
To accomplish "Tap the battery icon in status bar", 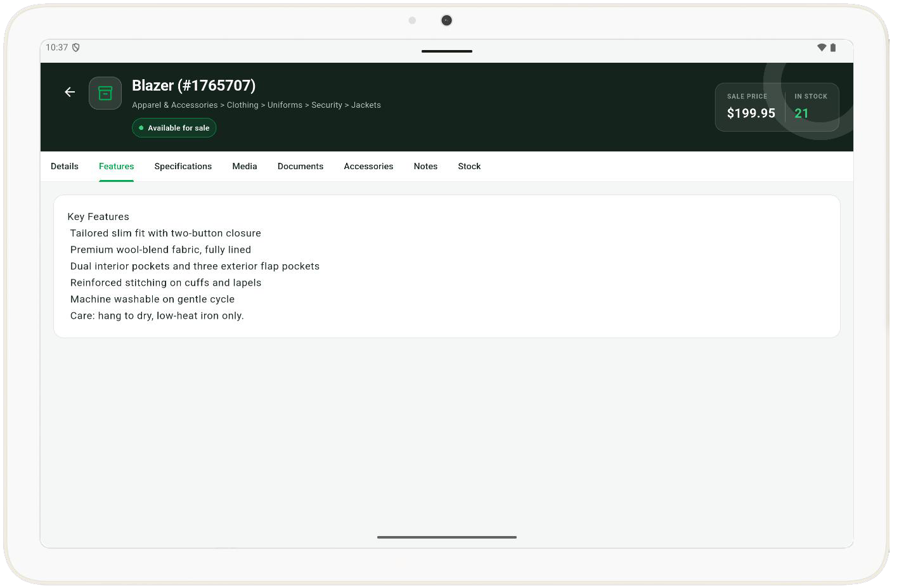I will (833, 48).
